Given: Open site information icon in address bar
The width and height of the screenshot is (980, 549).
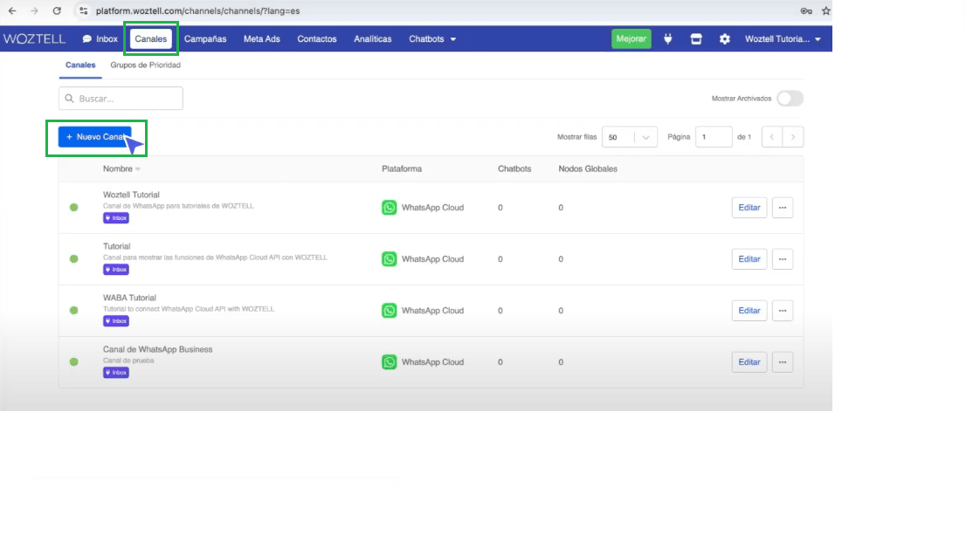Looking at the screenshot, I should click(83, 10).
